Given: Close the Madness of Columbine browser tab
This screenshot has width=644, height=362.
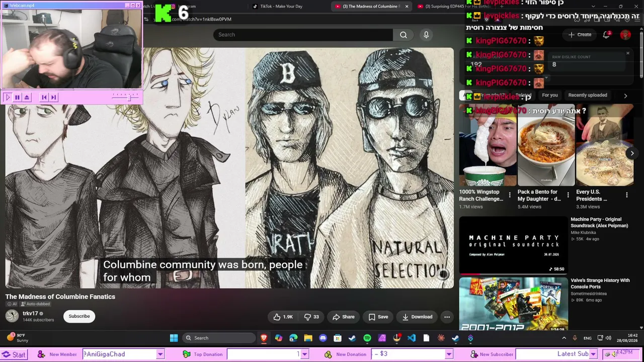Looking at the screenshot, I should tap(407, 7).
